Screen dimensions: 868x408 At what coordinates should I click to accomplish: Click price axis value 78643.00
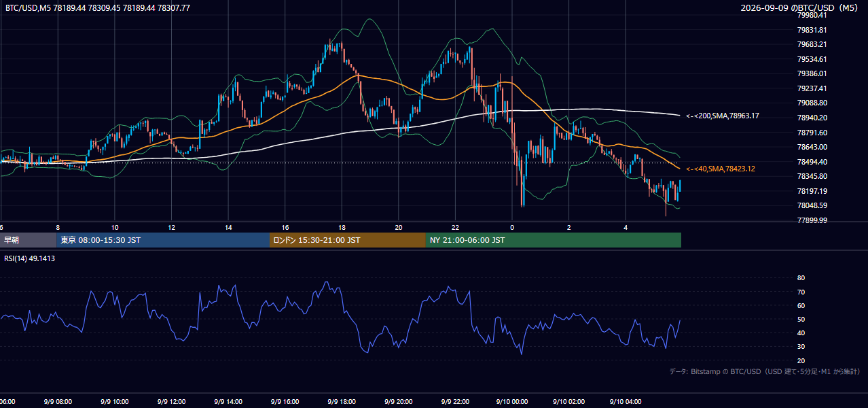tap(812, 147)
